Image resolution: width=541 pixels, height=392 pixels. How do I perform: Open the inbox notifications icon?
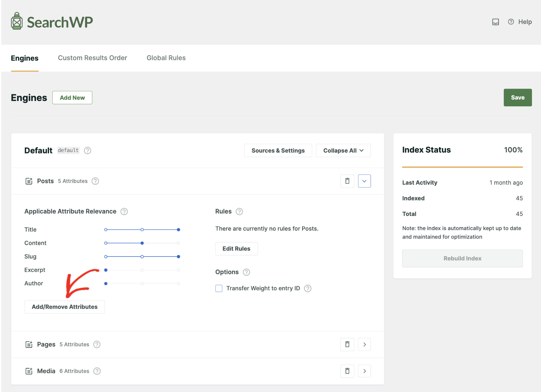(496, 22)
